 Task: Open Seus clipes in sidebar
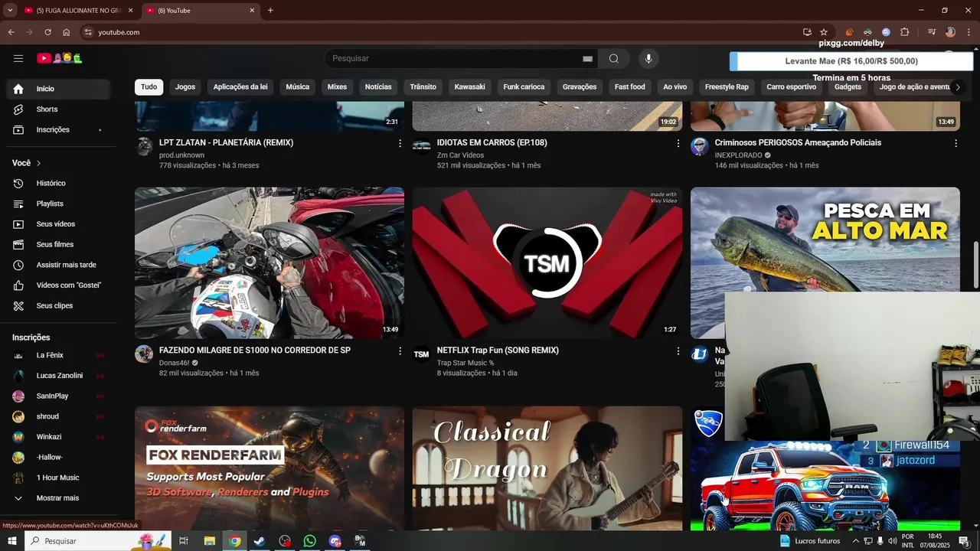point(59,306)
